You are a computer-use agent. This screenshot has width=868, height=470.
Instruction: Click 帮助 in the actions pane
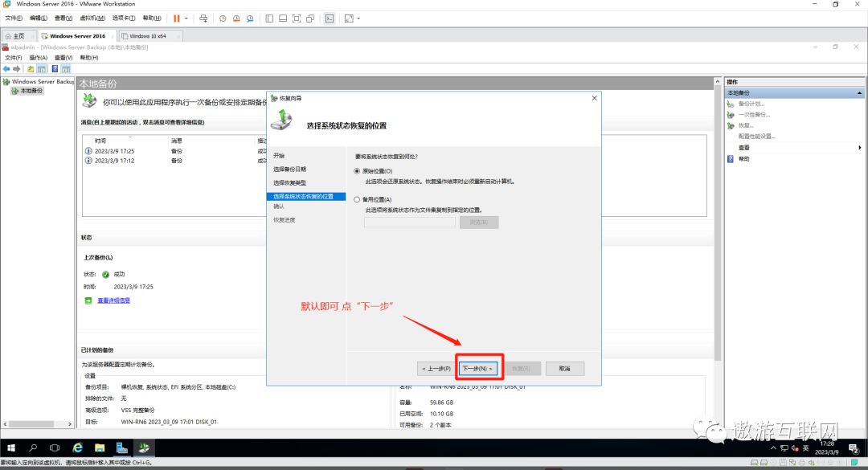point(743,159)
